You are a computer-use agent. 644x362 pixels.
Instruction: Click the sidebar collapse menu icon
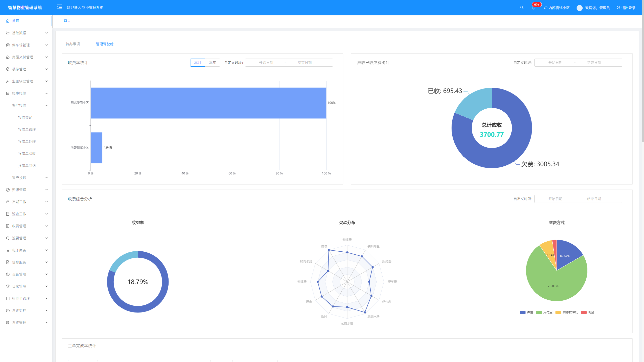60,7
